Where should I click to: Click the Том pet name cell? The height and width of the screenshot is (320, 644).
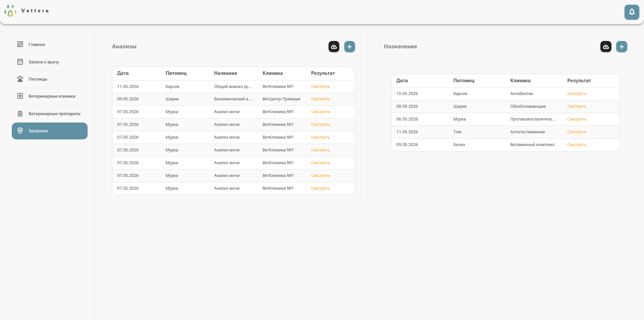coord(457,132)
